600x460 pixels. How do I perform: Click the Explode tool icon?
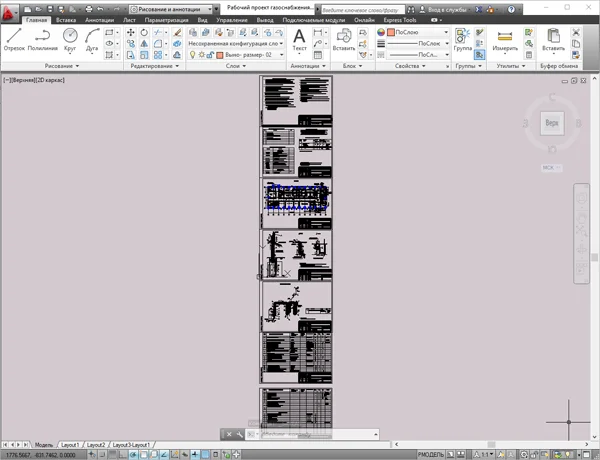(x=177, y=44)
